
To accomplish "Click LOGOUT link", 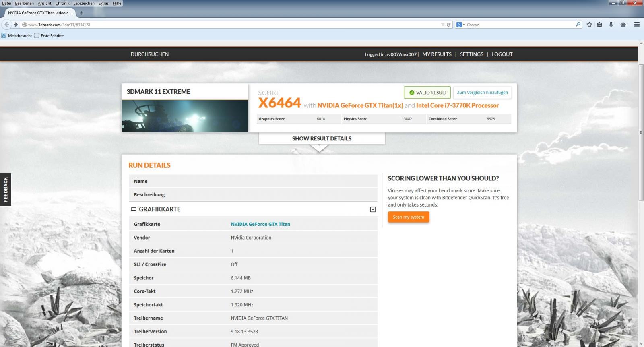I will (502, 54).
